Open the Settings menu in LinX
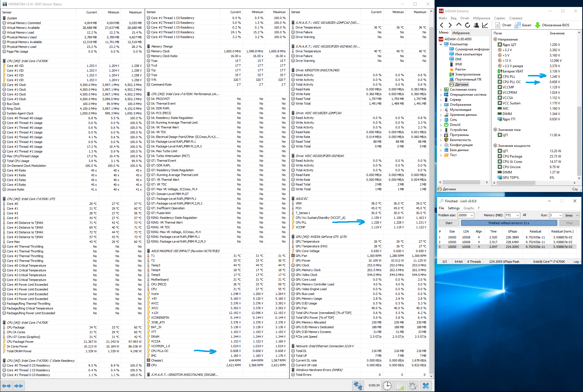The width and height of the screenshot is (583, 392). pos(454,208)
